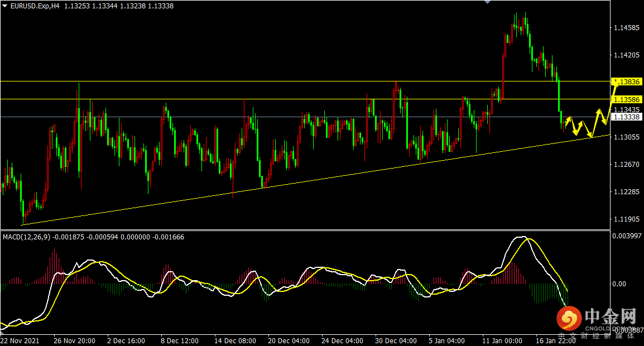This screenshot has height=346, width=644.
Task: Click the 22 Nov 2021 date label
Action: 20,340
